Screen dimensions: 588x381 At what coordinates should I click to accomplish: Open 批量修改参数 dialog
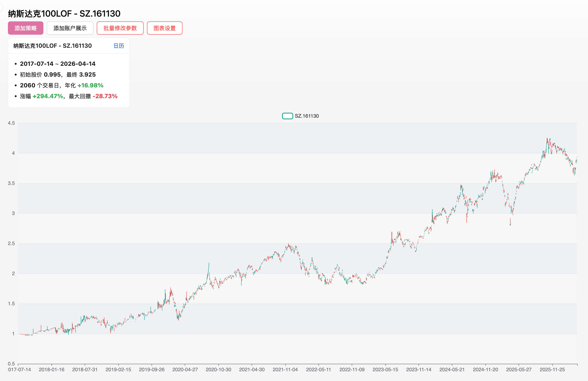[120, 28]
